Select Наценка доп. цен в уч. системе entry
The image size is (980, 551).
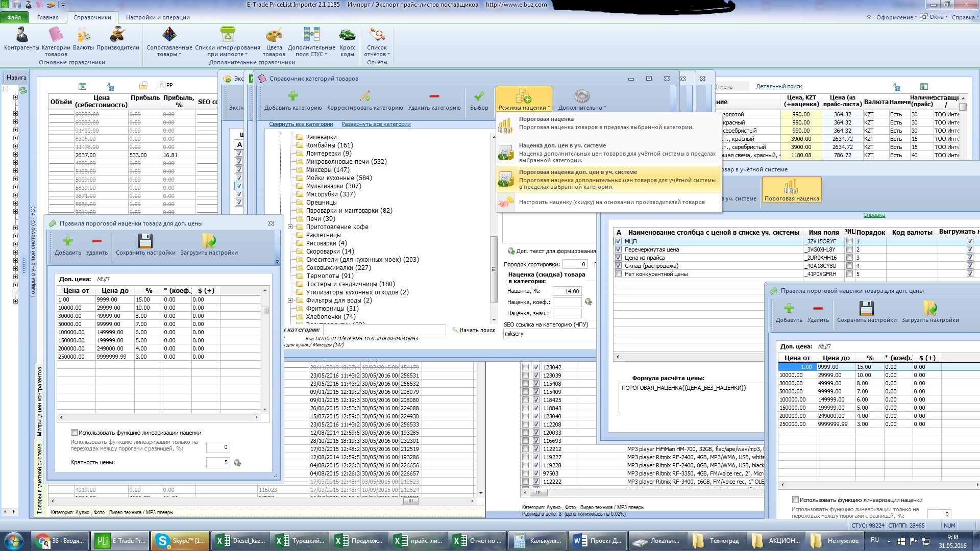pos(608,153)
